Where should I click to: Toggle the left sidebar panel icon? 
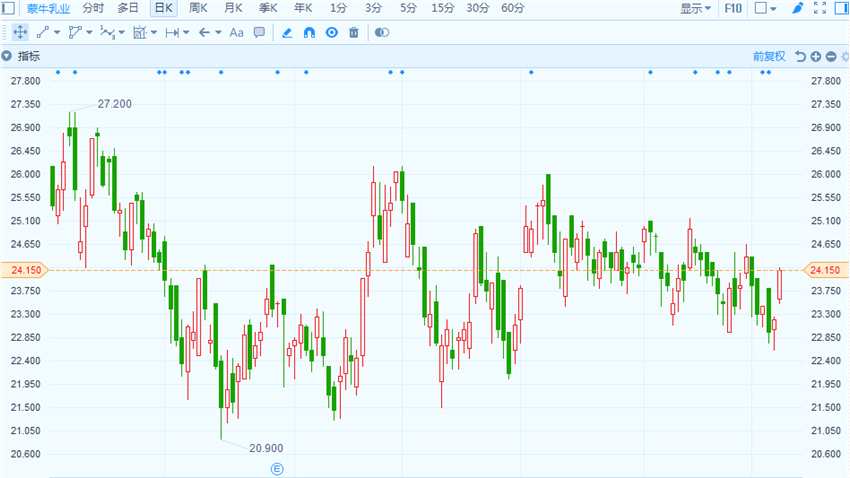pos(8,8)
